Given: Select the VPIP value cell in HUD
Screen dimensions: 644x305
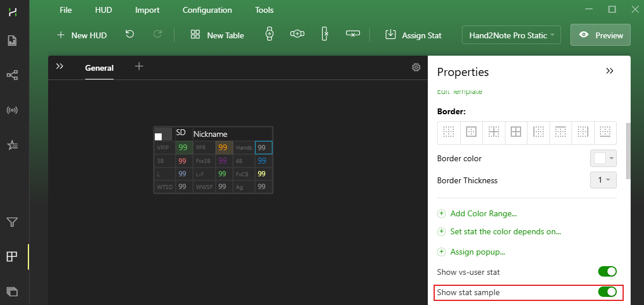Looking at the screenshot, I should pyautogui.click(x=184, y=147).
